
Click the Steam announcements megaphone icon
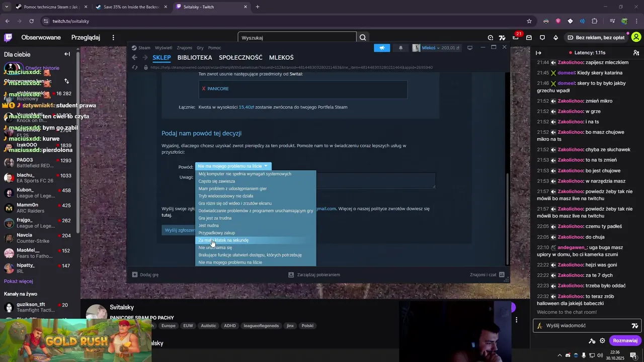(x=382, y=48)
